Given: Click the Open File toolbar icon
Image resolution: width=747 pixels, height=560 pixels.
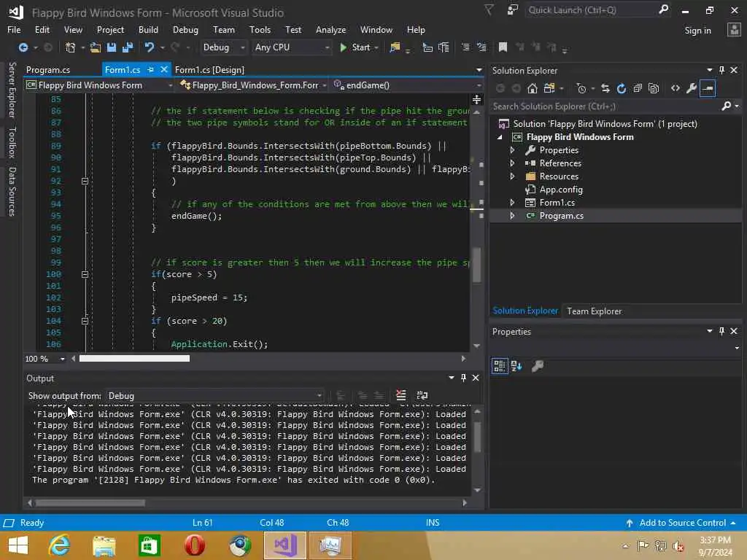Looking at the screenshot, I should 96,47.
